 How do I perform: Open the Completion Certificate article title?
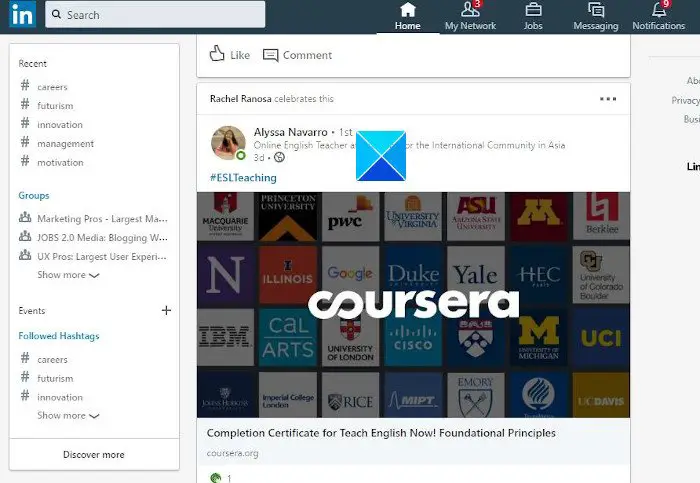[381, 433]
